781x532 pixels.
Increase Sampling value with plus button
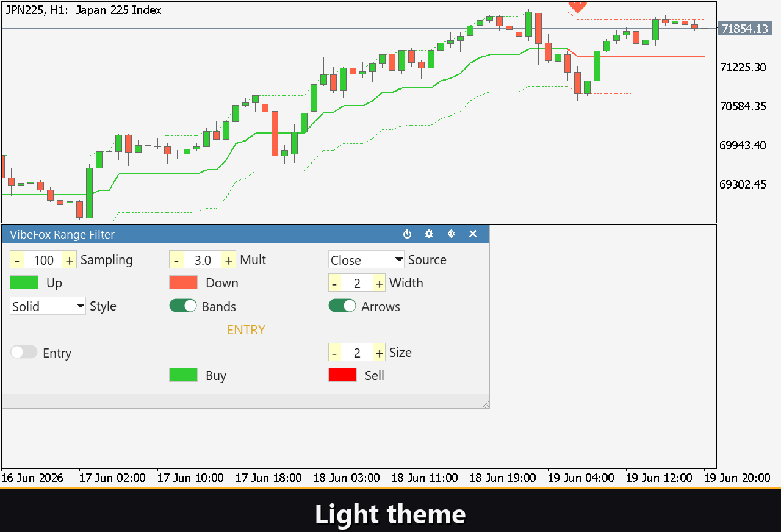click(70, 260)
